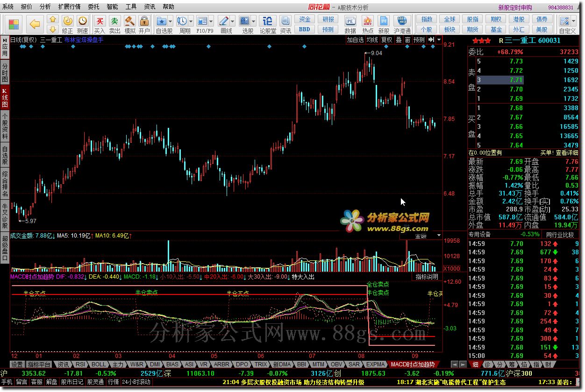Open the 热点 flame hotspot icon
Image resolution: width=585 pixels, height=392 pixels.
click(368, 24)
